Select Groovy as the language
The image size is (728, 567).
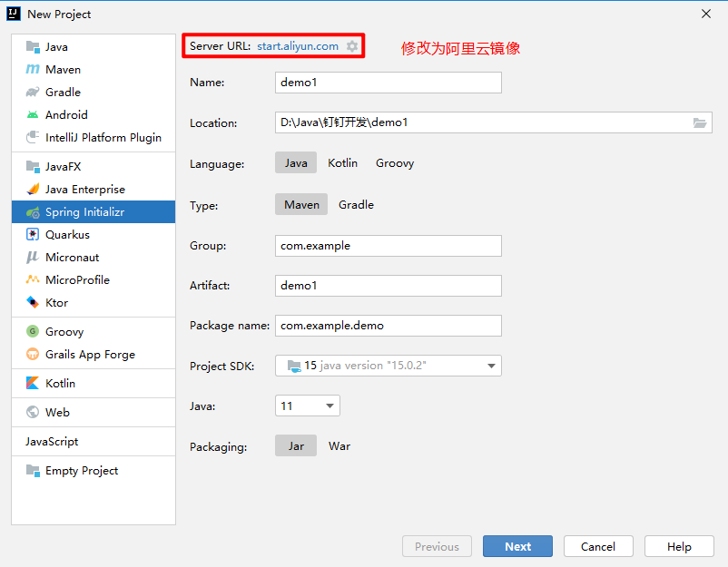(395, 163)
